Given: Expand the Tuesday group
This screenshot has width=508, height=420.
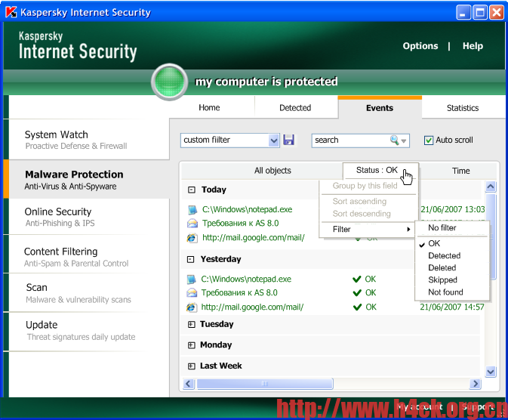Looking at the screenshot, I should (x=192, y=324).
